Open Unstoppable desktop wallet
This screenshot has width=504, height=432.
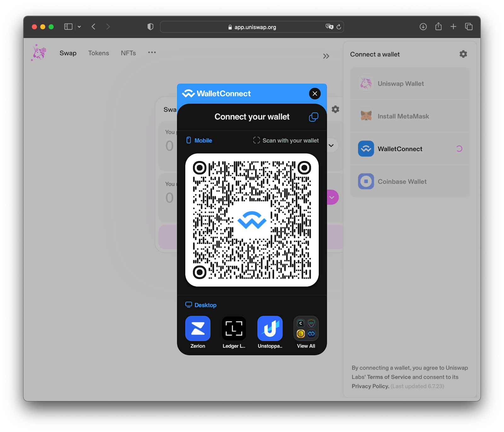[x=270, y=332]
